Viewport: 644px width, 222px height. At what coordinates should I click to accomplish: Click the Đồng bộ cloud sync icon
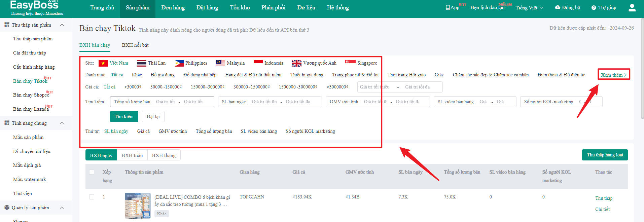[558, 7]
